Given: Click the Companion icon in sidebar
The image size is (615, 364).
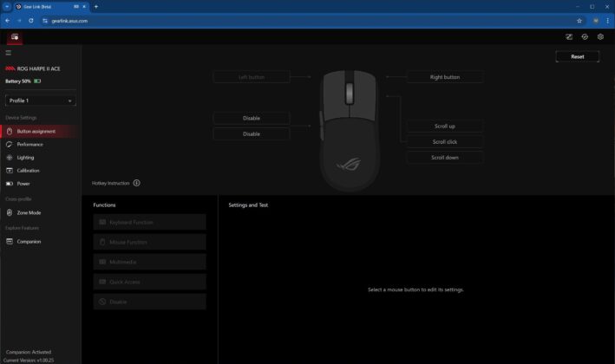Looking at the screenshot, I should tap(10, 241).
